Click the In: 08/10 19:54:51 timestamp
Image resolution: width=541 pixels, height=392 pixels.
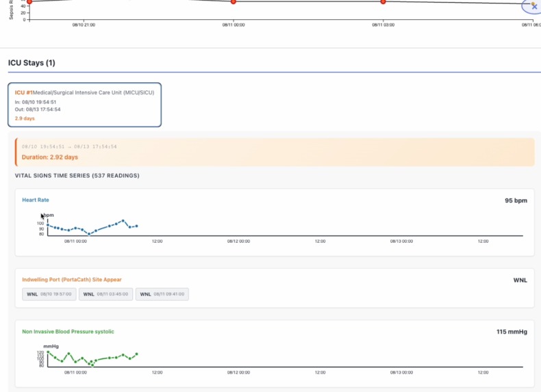click(x=35, y=102)
